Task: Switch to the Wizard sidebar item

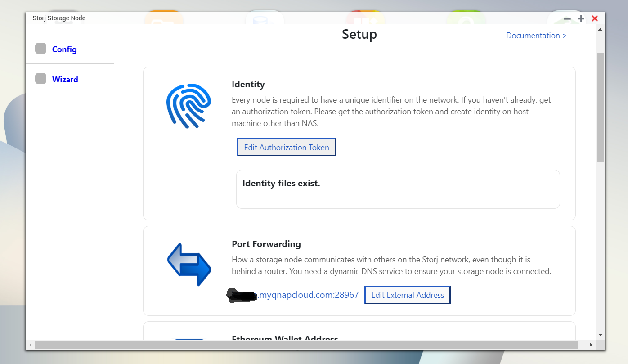Action: point(65,80)
